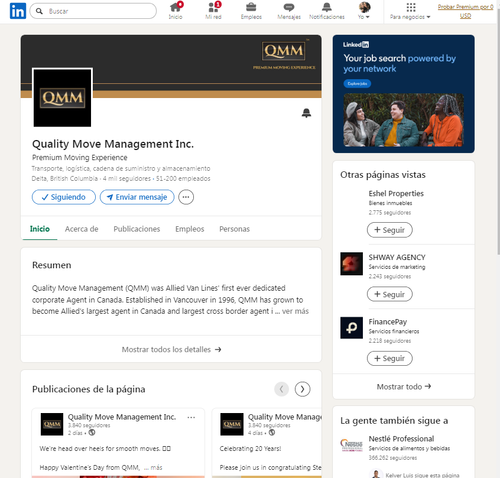The image size is (500, 478).
Task: Follow FinancePay with Seguir
Action: tap(390, 359)
